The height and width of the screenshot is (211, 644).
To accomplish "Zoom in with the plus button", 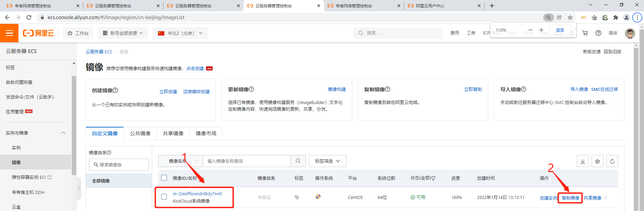I will click(541, 30).
